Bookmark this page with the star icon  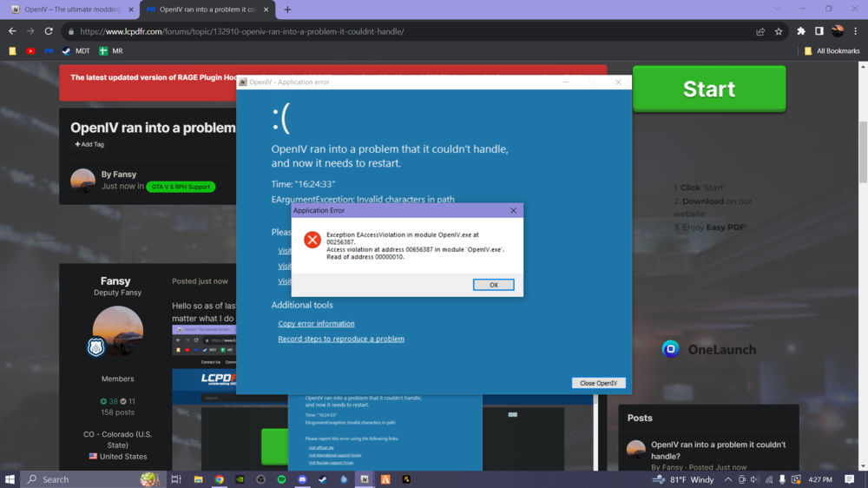pos(779,31)
